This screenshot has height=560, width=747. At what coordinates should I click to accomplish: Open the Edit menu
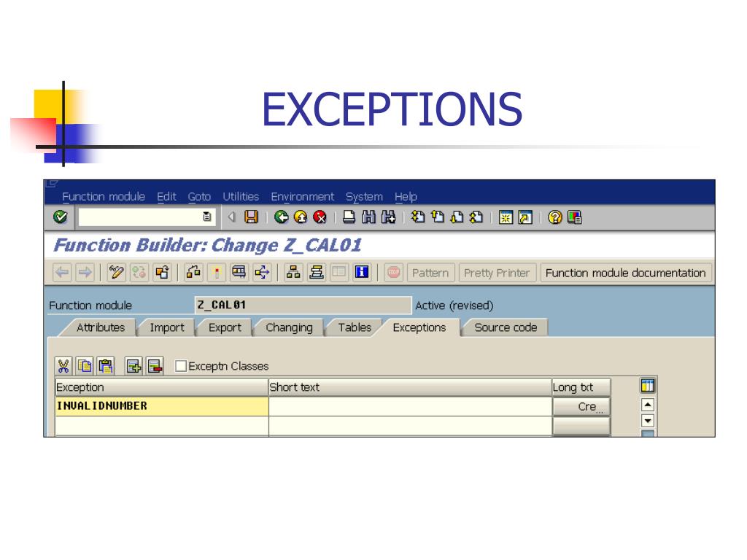(166, 197)
